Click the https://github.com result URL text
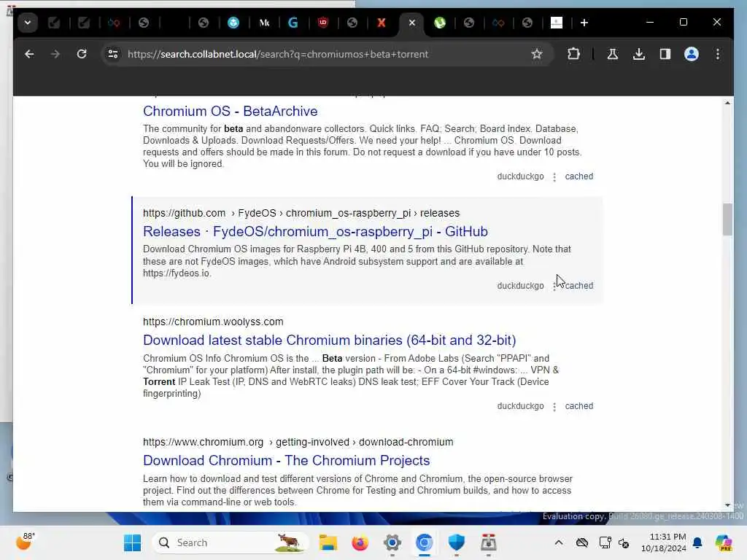 pos(184,213)
